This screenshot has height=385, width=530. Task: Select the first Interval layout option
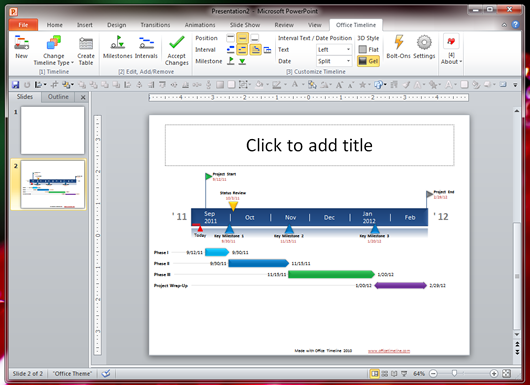pyautogui.click(x=231, y=50)
